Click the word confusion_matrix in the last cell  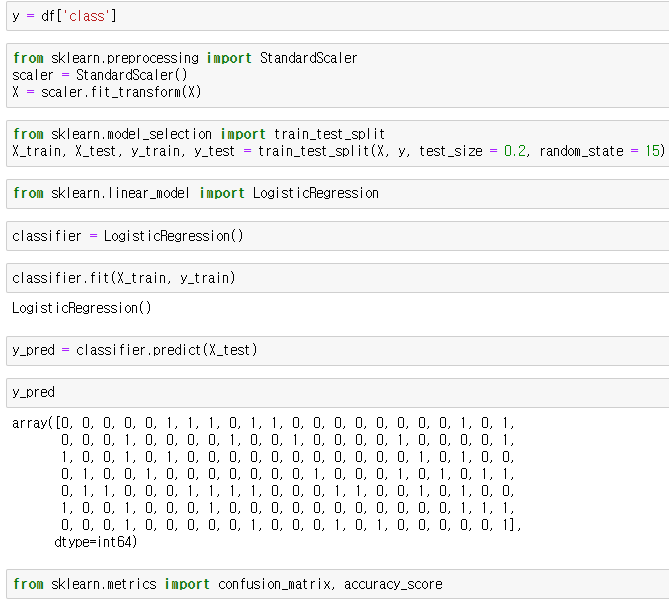(x=274, y=584)
